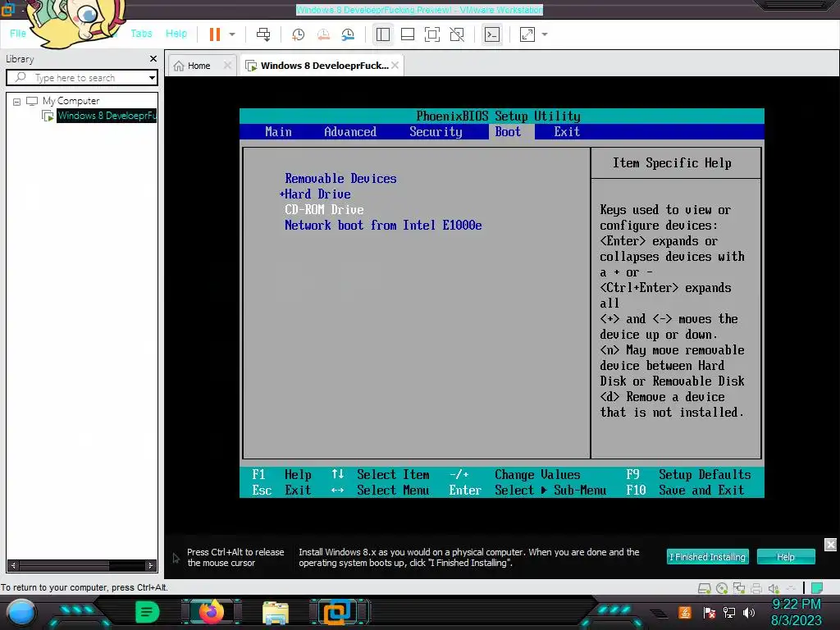Suspend the virtual machine with the pause icon

pos(215,34)
